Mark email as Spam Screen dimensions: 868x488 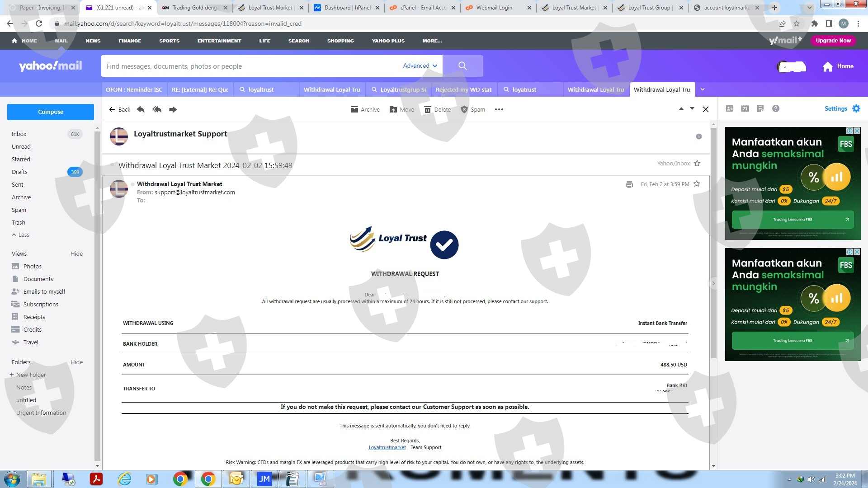tap(472, 109)
